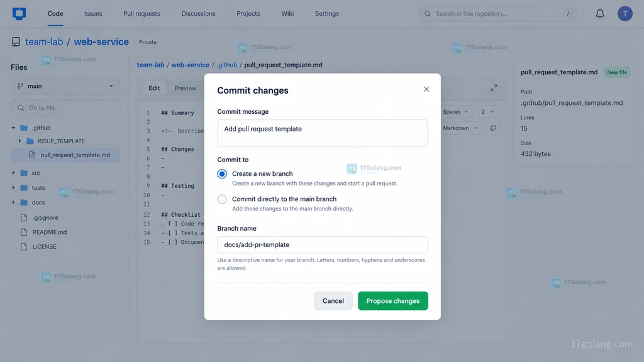
Task: Click the Search in this repository field
Action: pos(497,14)
